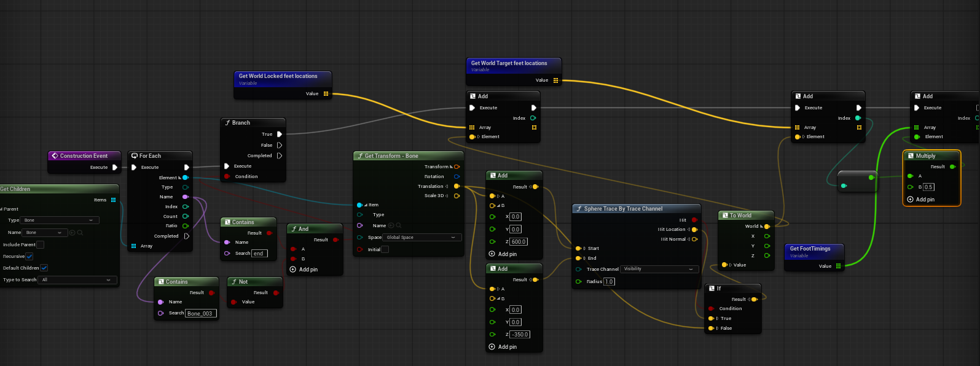This screenshot has height=366, width=980.
Task: Select the Get World Target feet locations node title
Action: click(x=509, y=63)
